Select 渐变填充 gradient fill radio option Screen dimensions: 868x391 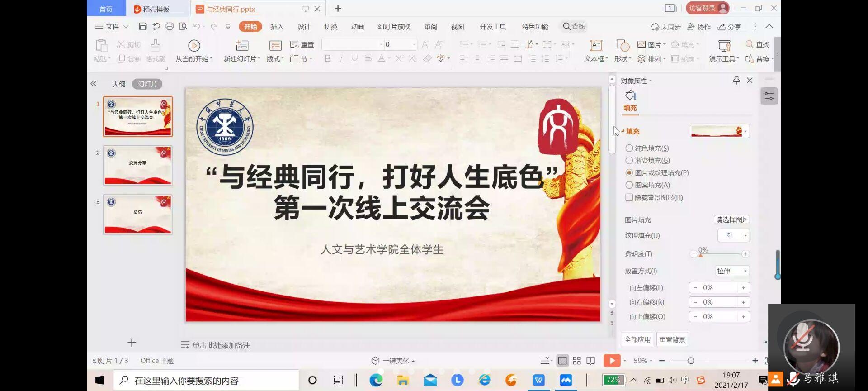(x=629, y=160)
